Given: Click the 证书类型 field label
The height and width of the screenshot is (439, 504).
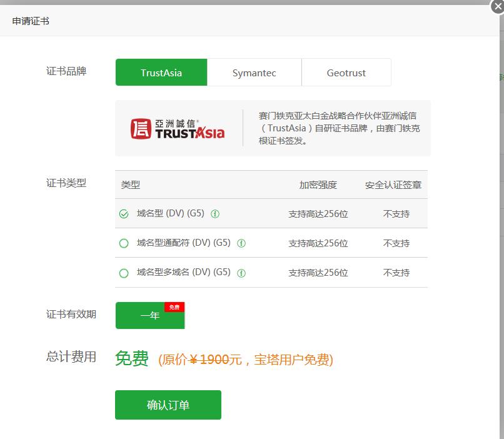Looking at the screenshot, I should [66, 183].
